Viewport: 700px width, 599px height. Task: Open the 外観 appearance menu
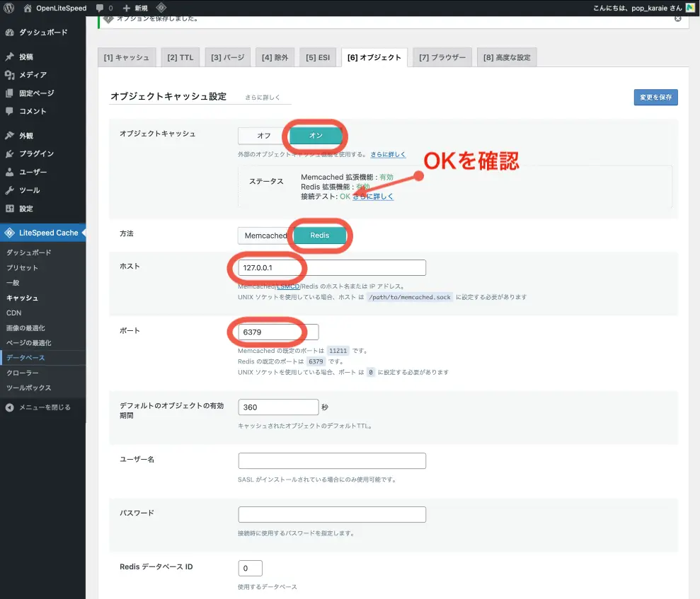click(x=43, y=136)
